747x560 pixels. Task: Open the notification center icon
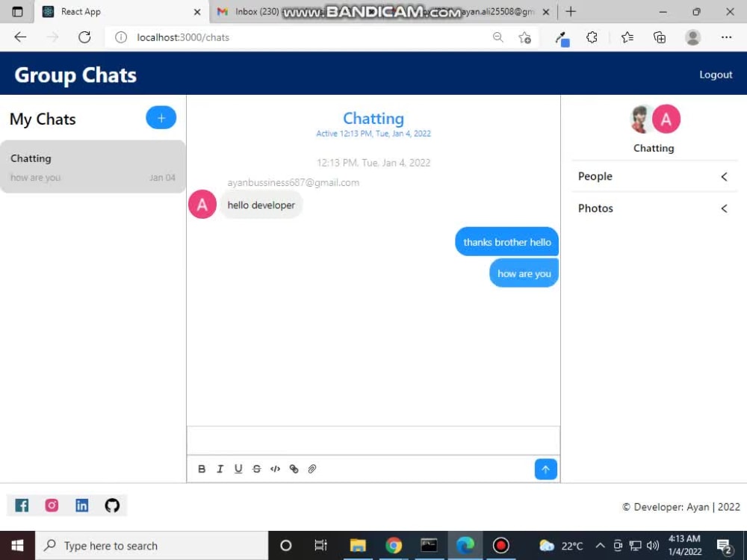click(724, 547)
